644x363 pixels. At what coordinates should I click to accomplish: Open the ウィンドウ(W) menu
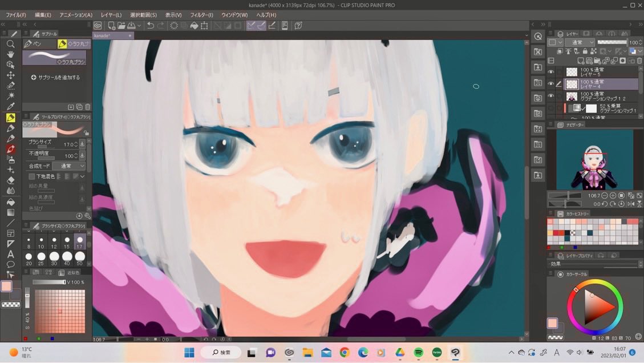point(234,15)
